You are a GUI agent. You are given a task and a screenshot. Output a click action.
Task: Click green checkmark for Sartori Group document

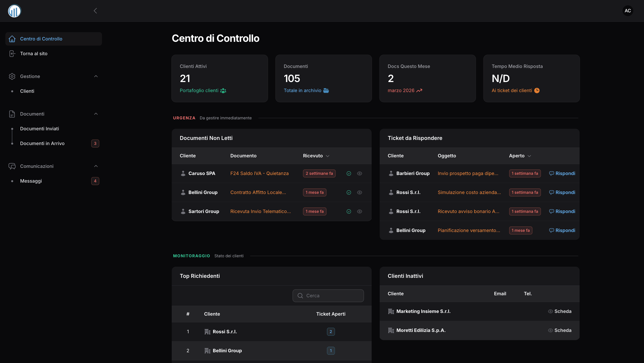coord(349,211)
